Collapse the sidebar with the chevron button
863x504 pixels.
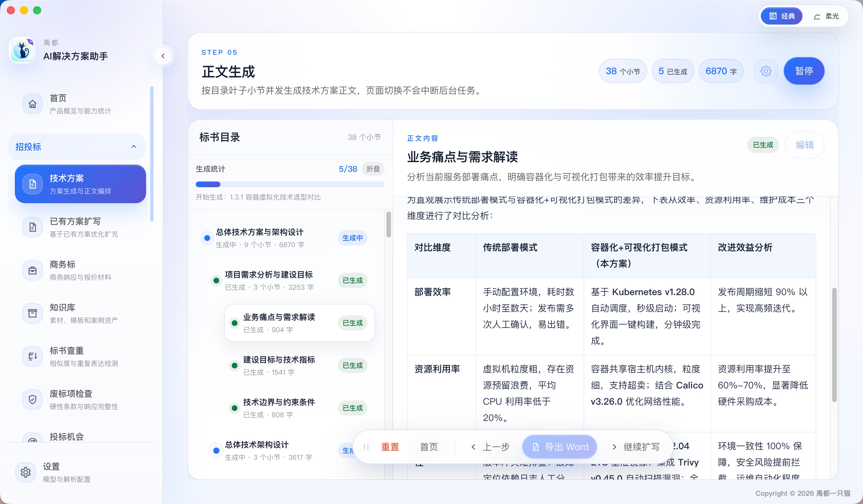tap(163, 56)
